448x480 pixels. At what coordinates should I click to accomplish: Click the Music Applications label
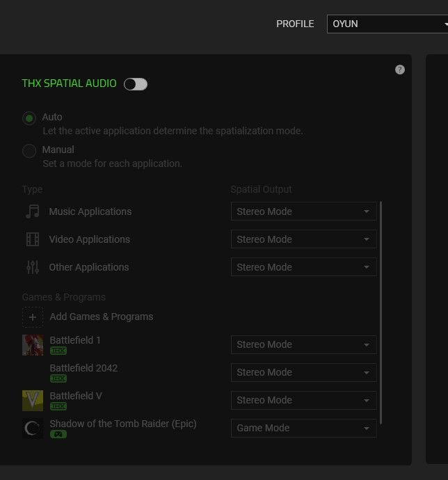90,211
